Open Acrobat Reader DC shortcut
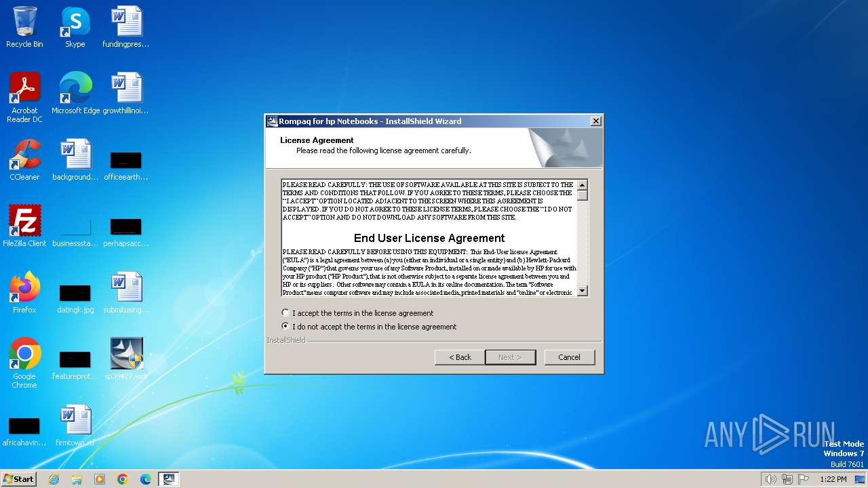868x488 pixels. [24, 97]
